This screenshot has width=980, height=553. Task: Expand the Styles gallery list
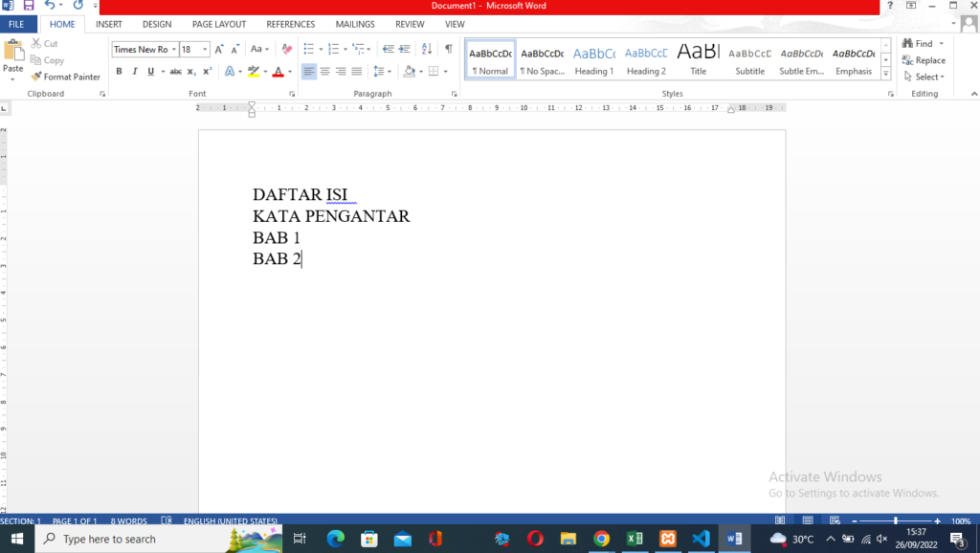[x=885, y=74]
